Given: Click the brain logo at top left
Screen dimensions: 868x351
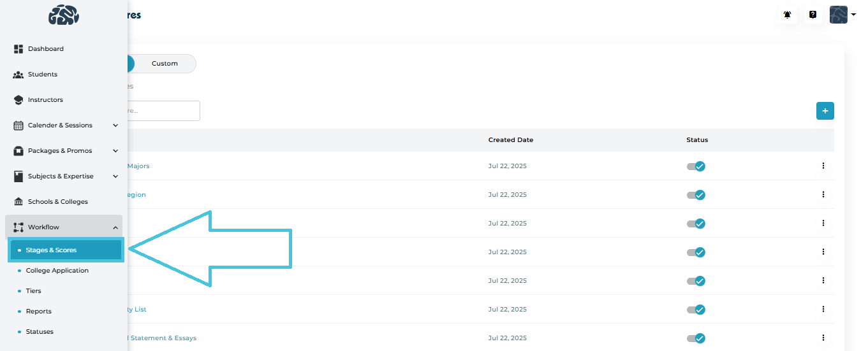Looking at the screenshot, I should tap(64, 15).
